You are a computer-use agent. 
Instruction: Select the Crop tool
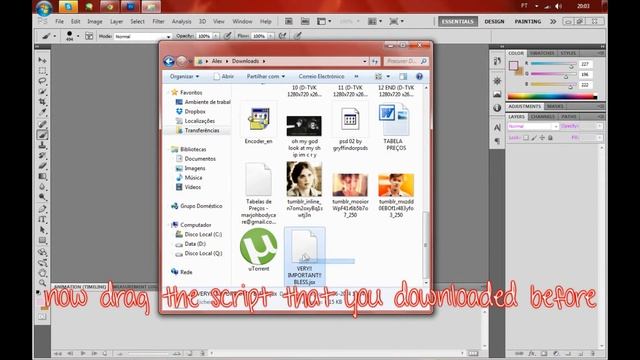click(42, 101)
